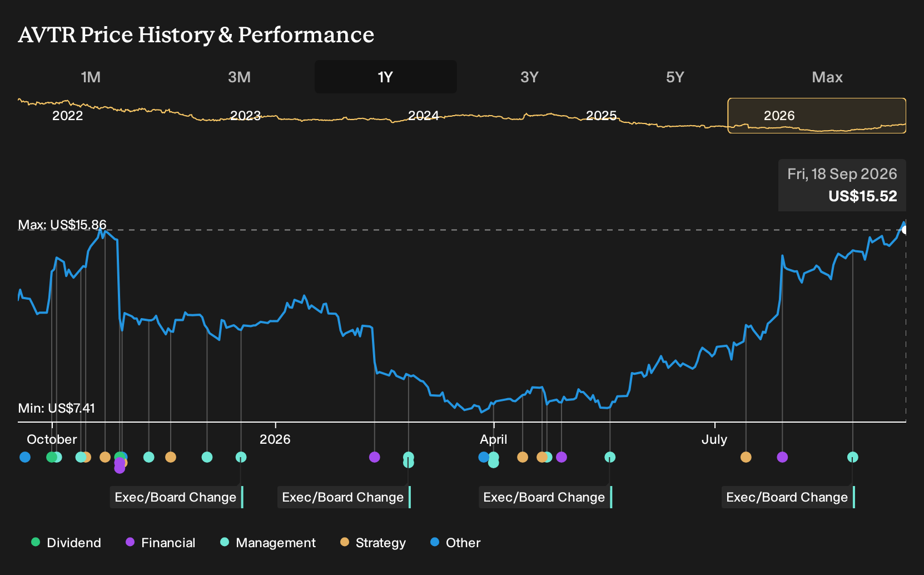Viewport: 924px width, 575px height.
Task: Switch to the 3Y time range tab
Action: point(529,77)
